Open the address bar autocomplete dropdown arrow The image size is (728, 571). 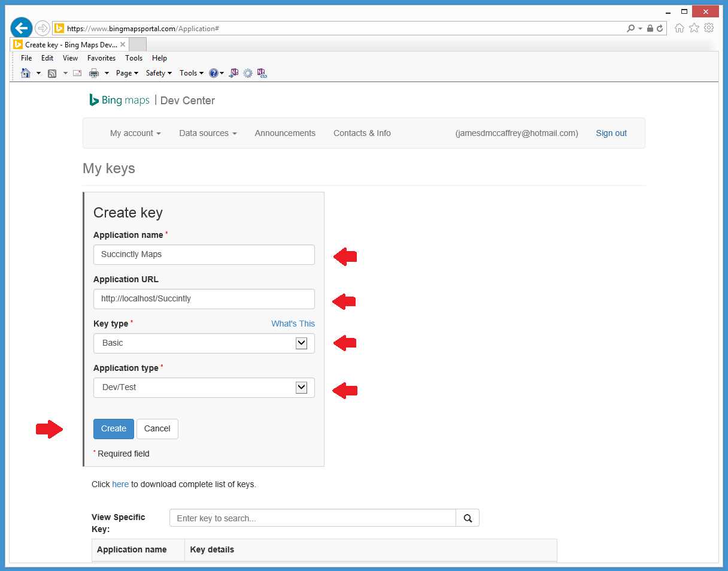(x=640, y=28)
